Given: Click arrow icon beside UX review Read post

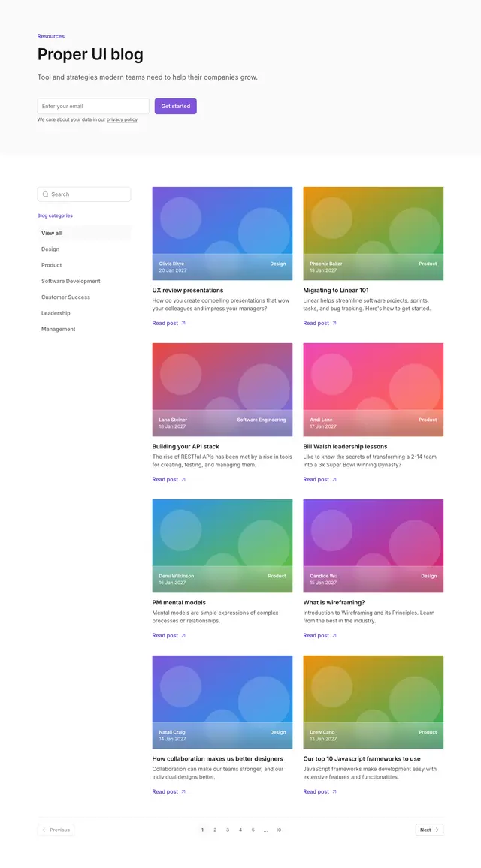Looking at the screenshot, I should click(x=183, y=324).
